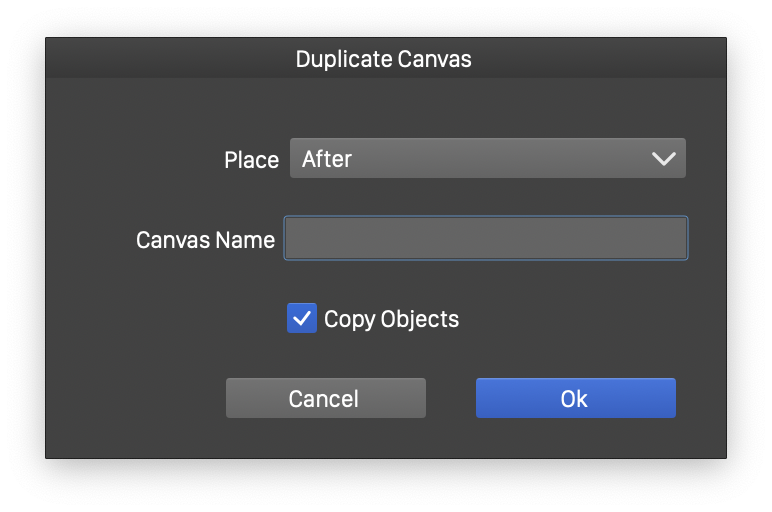Click the "After" value in the Place combo box
Image resolution: width=772 pixels, height=512 pixels.
click(x=327, y=159)
